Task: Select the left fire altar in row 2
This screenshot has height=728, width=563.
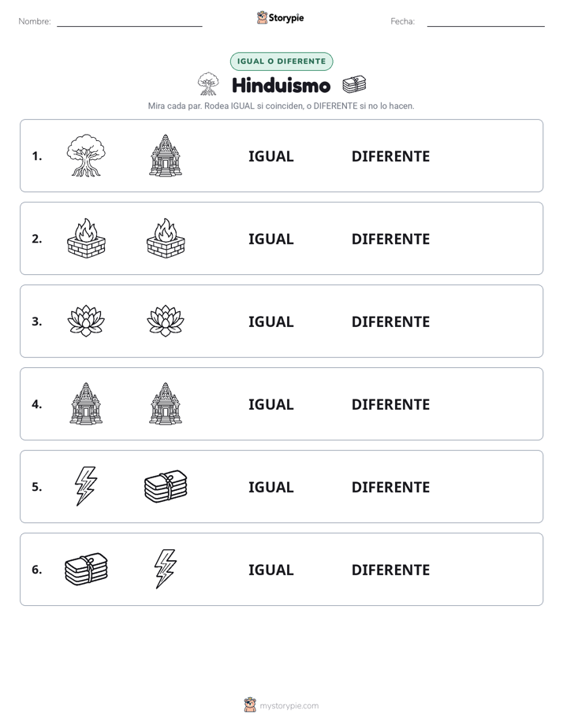Action: [x=86, y=238]
